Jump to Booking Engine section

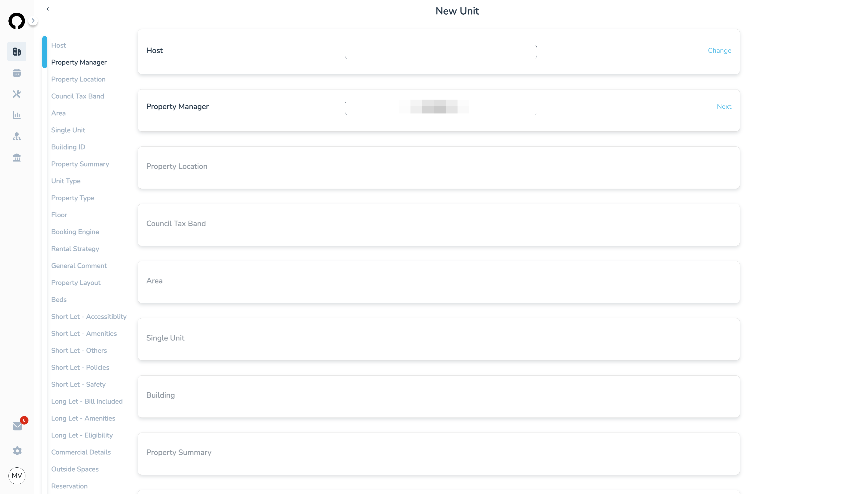coord(75,232)
